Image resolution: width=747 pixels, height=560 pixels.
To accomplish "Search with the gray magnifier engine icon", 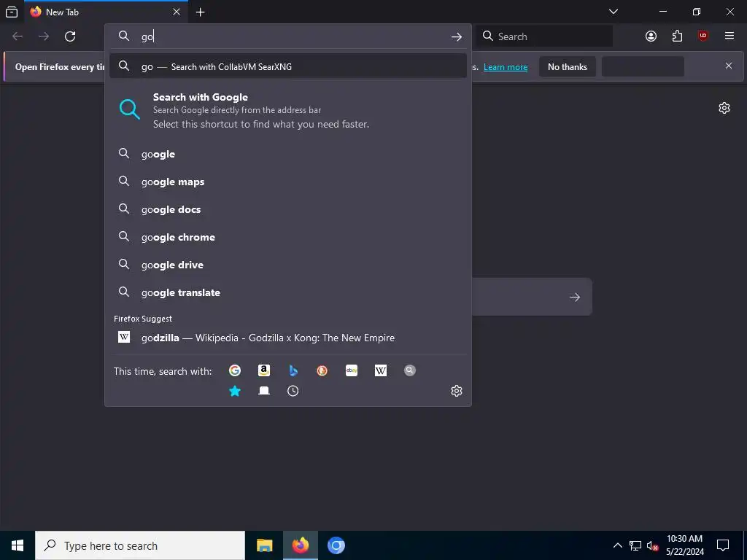I will click(410, 370).
